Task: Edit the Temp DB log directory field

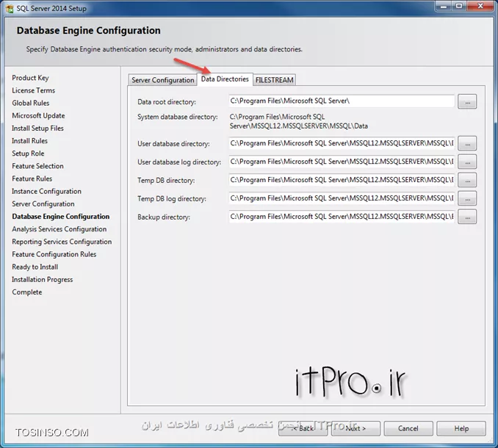Action: pos(342,198)
